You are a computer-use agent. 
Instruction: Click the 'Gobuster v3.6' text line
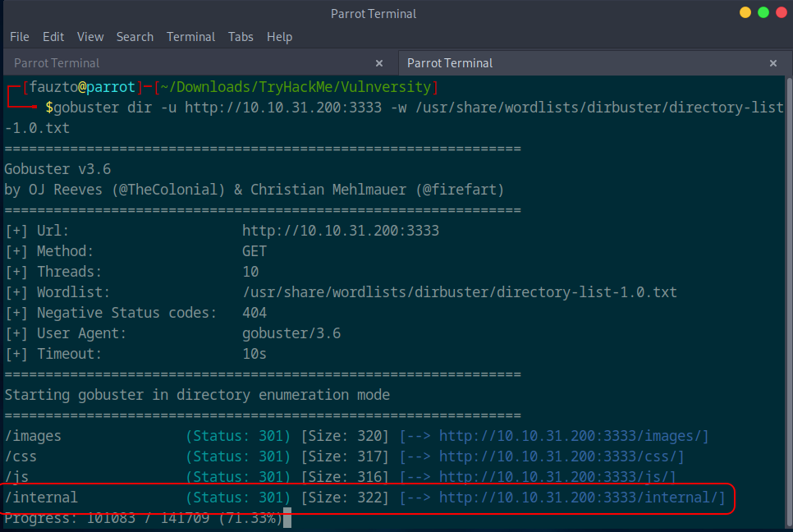pyautogui.click(x=57, y=169)
